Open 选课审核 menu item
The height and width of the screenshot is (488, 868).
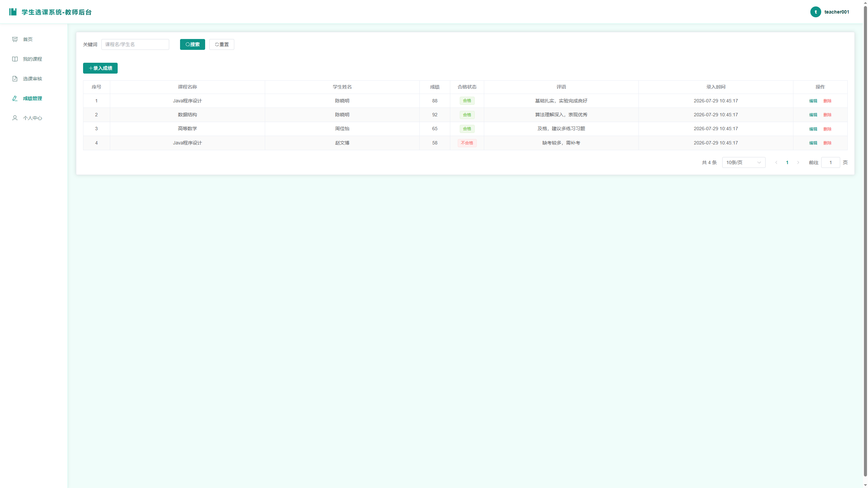coord(34,79)
